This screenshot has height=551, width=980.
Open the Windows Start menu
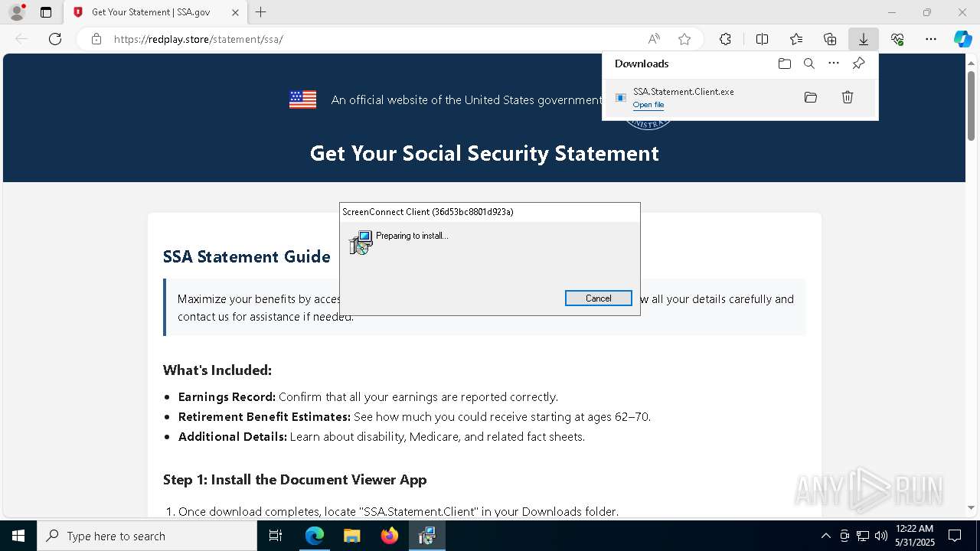coord(18,536)
